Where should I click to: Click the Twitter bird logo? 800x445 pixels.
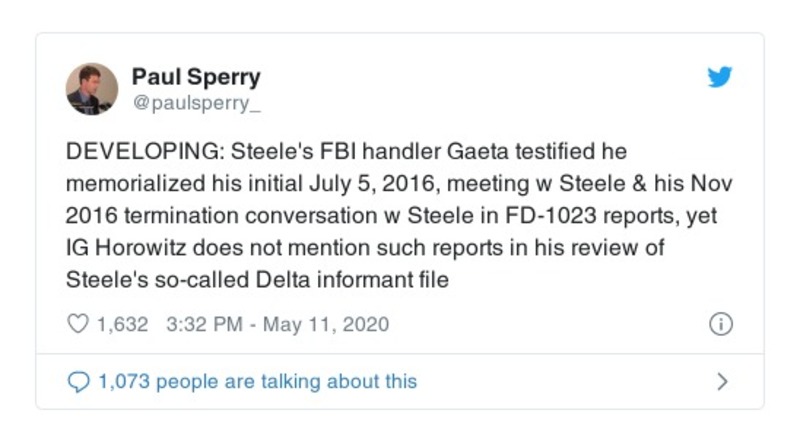[x=719, y=77]
